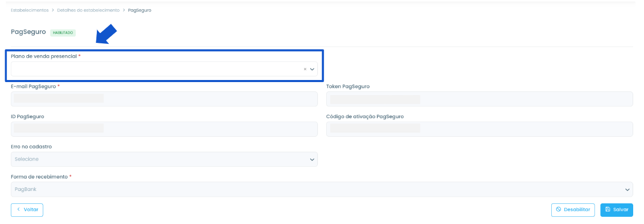Screen dimensions: 644x224
Task: Disable integration with Desabilitar button
Action: (x=573, y=210)
